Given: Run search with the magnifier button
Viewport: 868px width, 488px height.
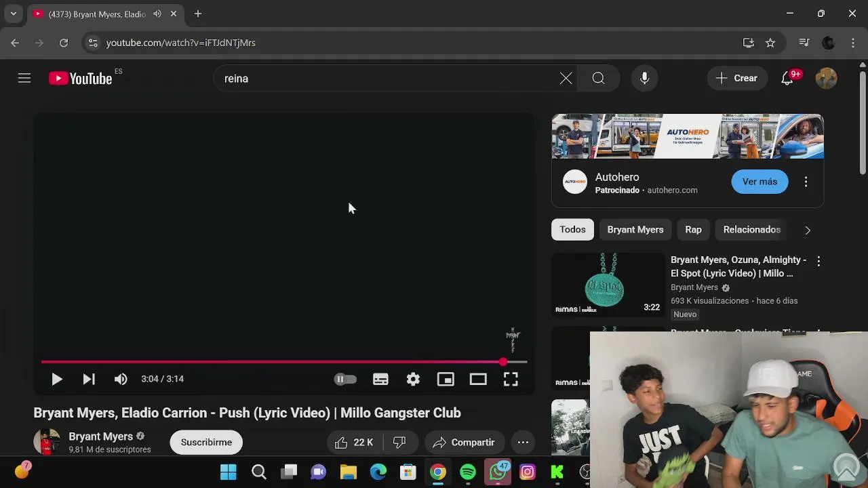Looking at the screenshot, I should click(598, 79).
